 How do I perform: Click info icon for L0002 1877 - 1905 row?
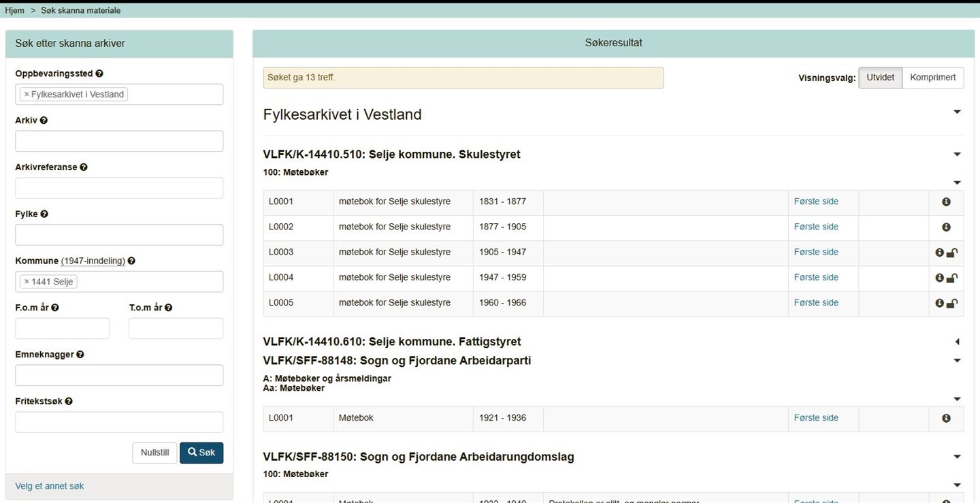click(x=946, y=227)
